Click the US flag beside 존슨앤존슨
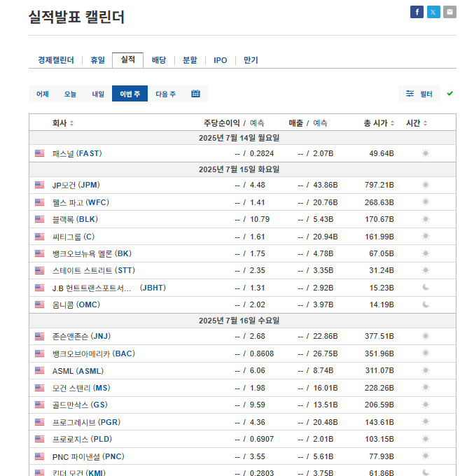 pos(39,336)
